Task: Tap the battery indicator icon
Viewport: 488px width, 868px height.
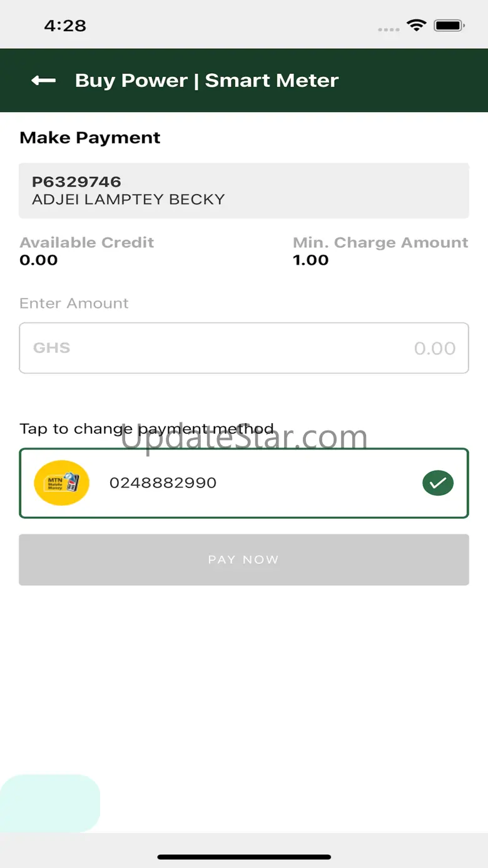Action: pyautogui.click(x=449, y=26)
